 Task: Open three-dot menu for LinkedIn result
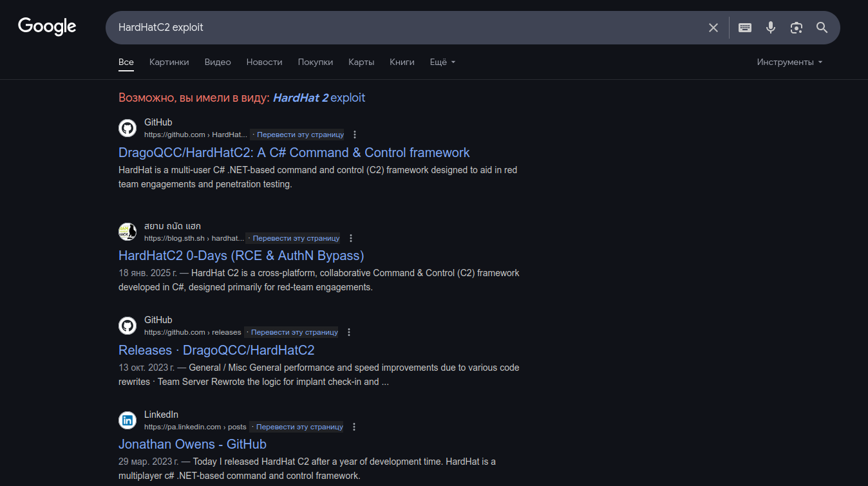click(354, 427)
